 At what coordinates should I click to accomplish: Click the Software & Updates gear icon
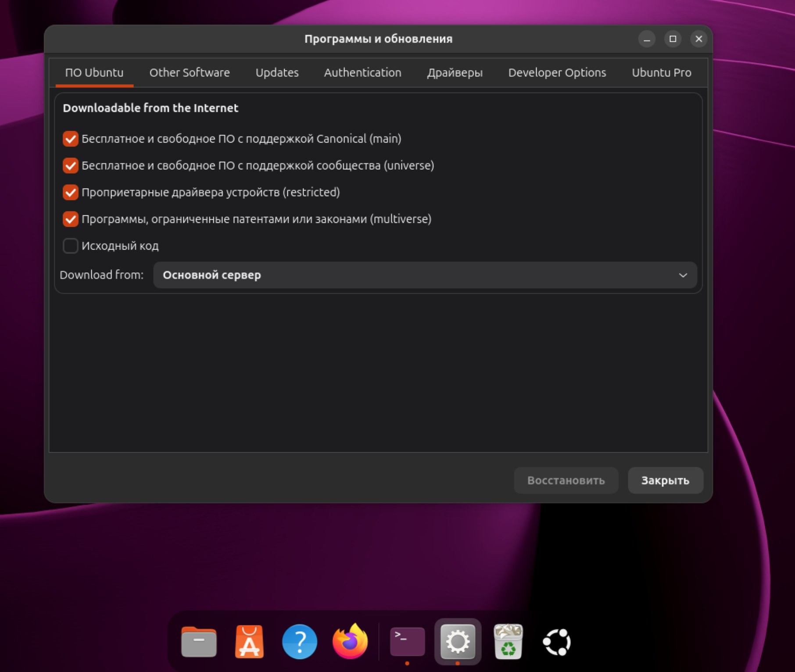458,642
